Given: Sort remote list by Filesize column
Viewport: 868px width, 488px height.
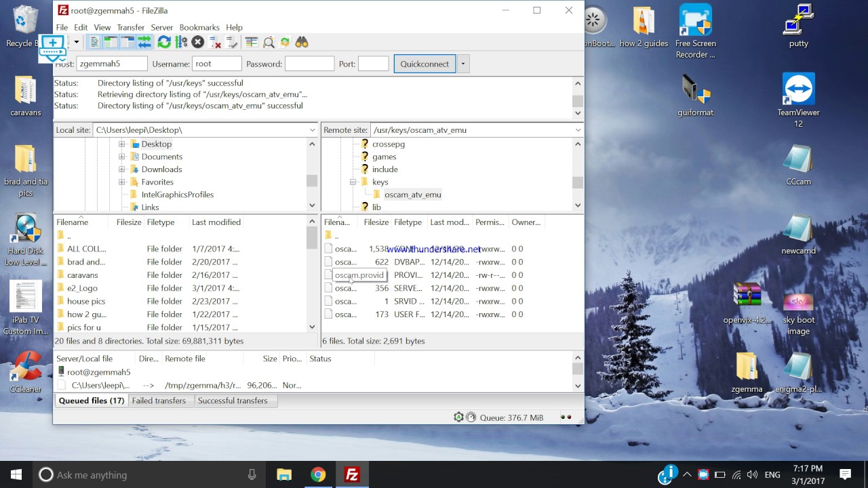Looking at the screenshot, I should pos(376,222).
